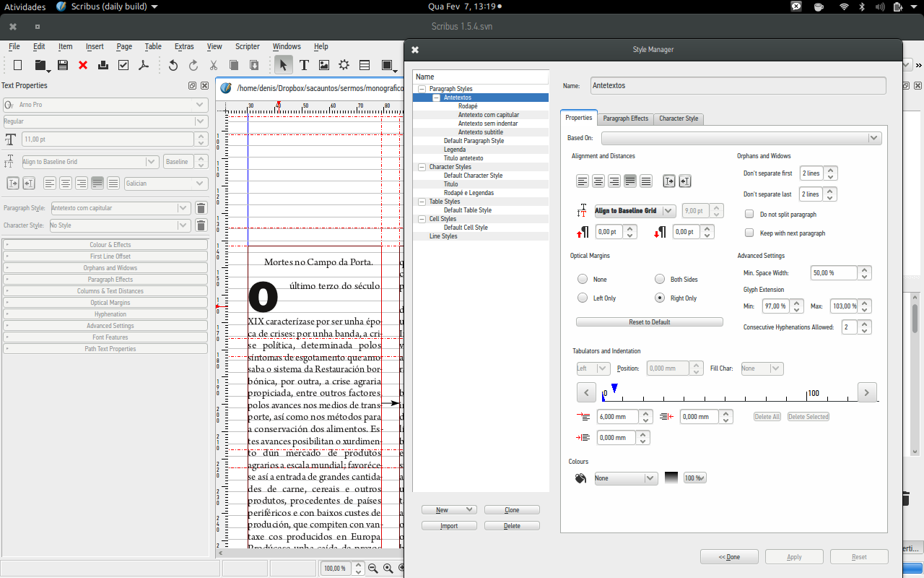Click the Undo arrow in toolbar

point(173,65)
